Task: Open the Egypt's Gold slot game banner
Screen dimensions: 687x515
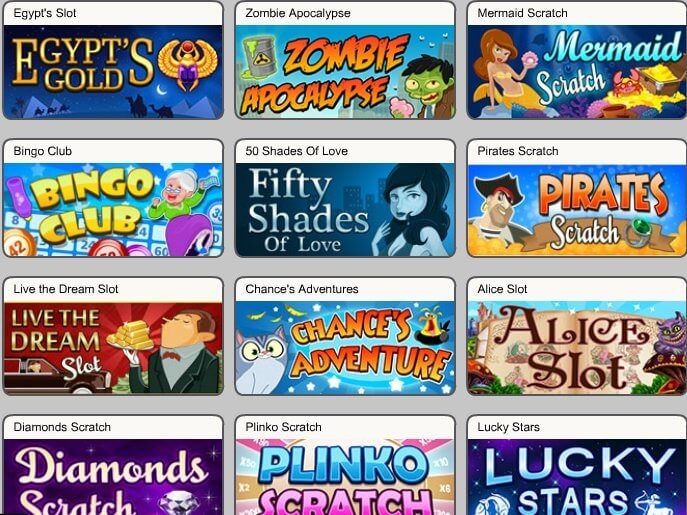Action: tap(113, 72)
